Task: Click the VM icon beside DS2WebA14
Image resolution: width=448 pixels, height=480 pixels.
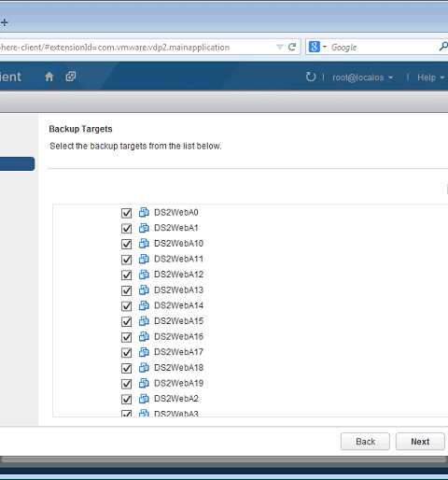Action: click(x=144, y=305)
